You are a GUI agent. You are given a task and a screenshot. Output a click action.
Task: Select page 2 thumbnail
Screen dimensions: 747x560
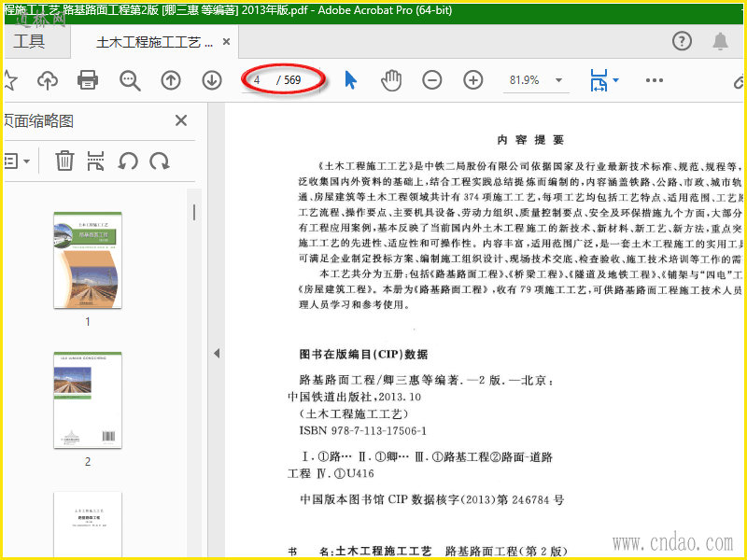(x=88, y=400)
